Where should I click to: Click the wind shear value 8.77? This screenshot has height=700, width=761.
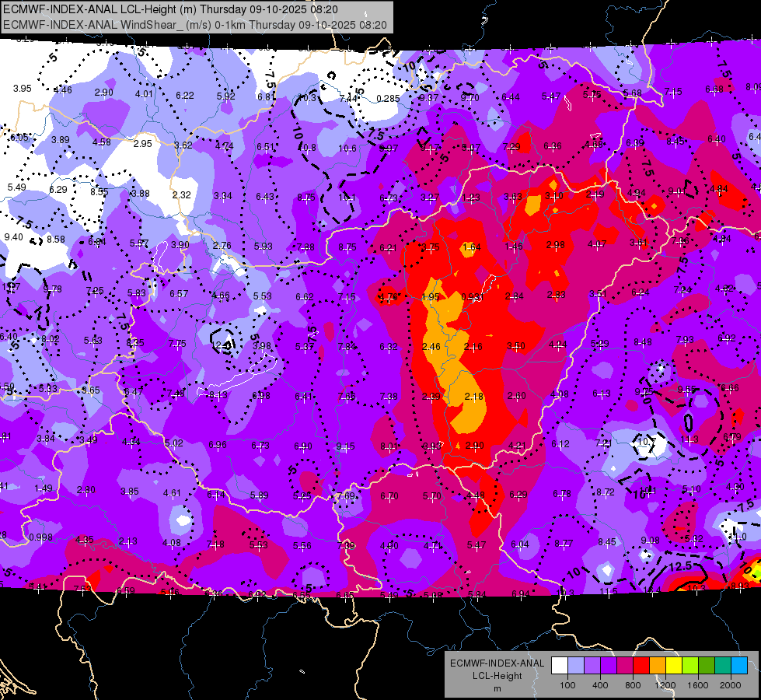[x=564, y=544]
